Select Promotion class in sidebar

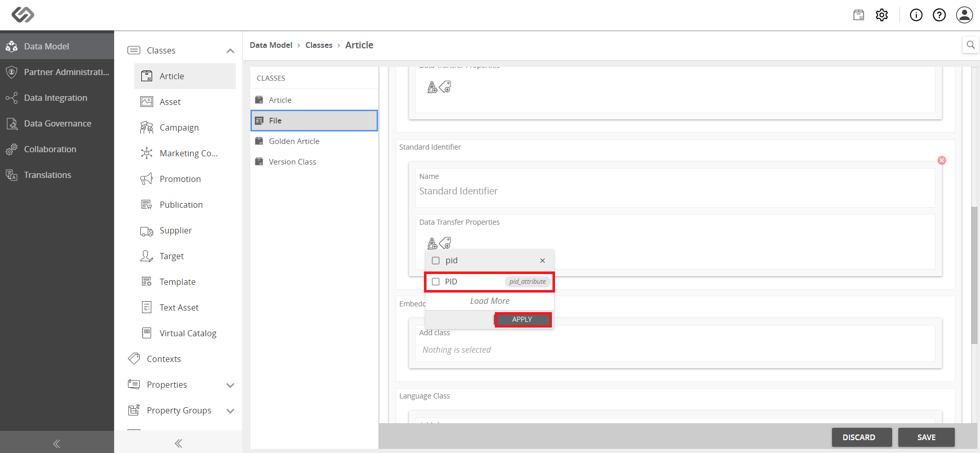(x=185, y=179)
